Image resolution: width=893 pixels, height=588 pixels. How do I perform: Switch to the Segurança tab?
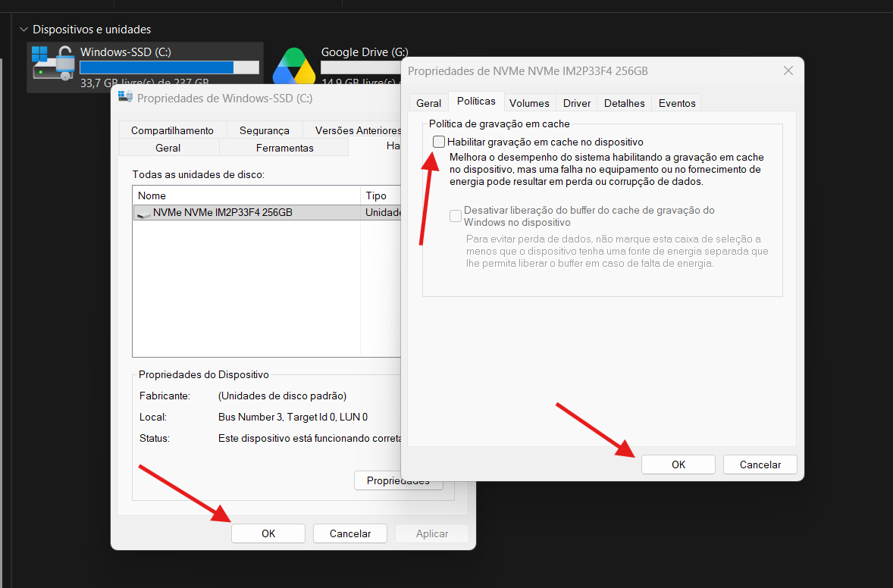click(x=265, y=130)
